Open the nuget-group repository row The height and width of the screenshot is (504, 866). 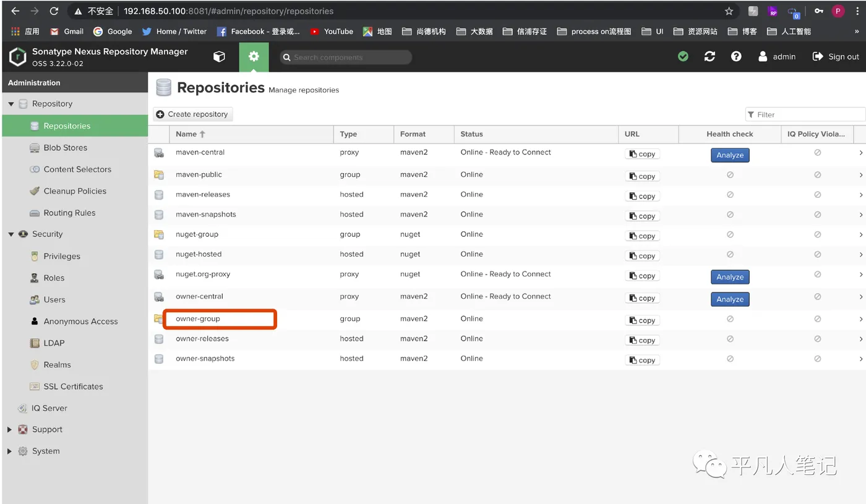click(507, 234)
